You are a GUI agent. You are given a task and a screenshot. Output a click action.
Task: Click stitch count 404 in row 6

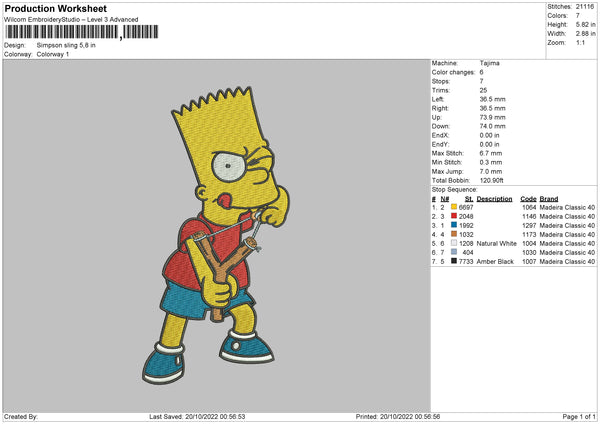(468, 253)
